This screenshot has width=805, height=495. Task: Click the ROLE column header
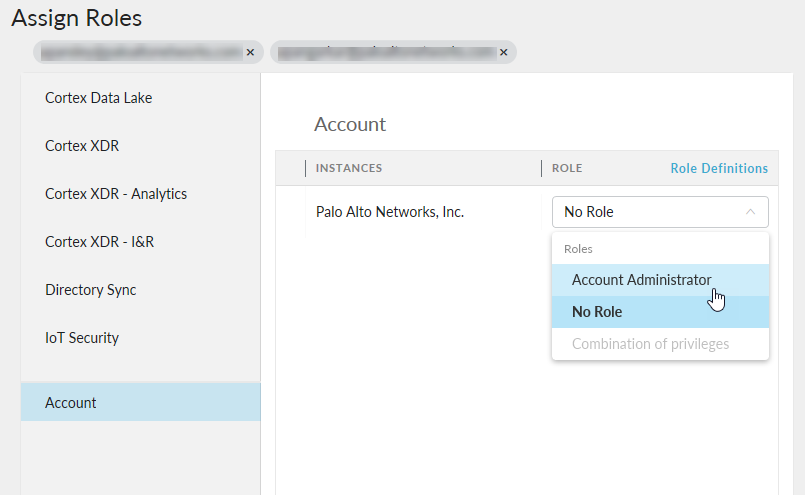tap(567, 168)
